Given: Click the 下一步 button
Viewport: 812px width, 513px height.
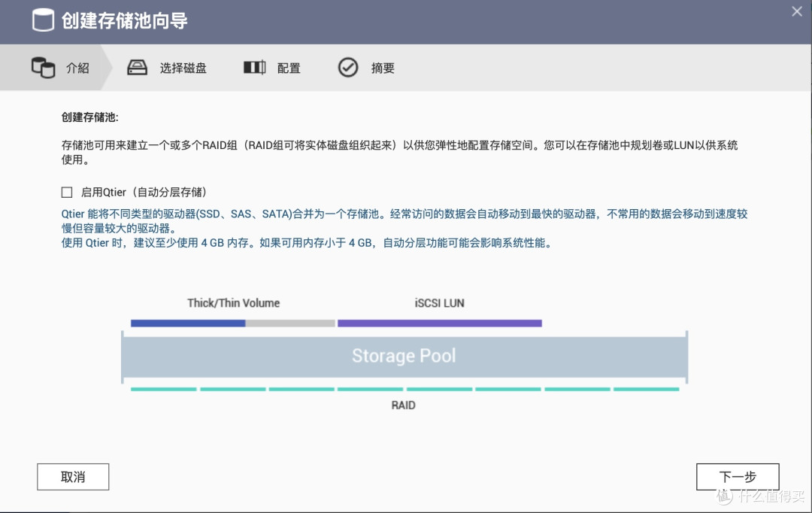Looking at the screenshot, I should (737, 476).
